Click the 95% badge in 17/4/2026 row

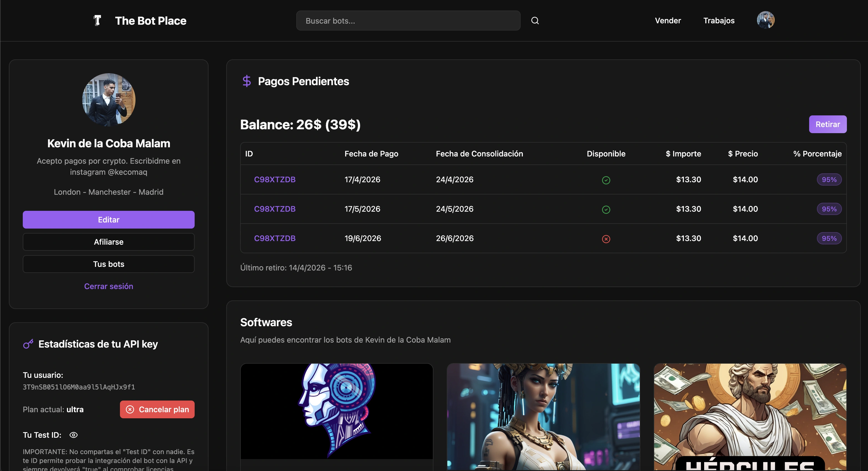click(x=829, y=179)
